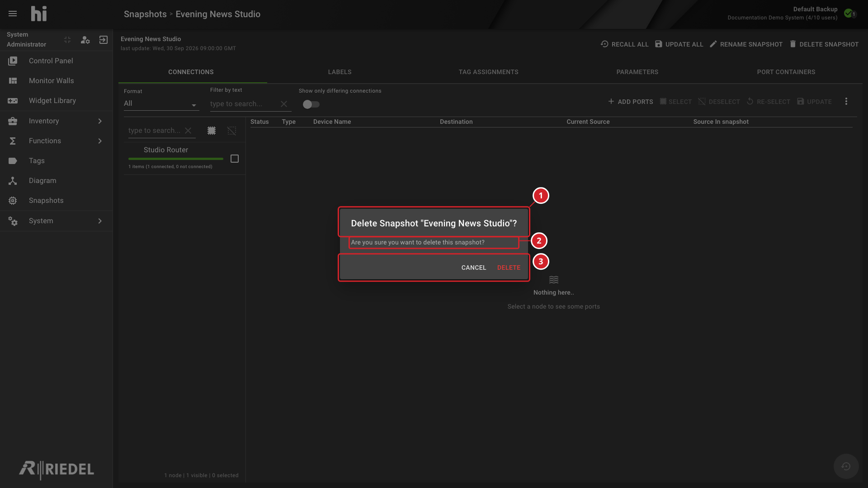Click the hi logo

pos(39,14)
